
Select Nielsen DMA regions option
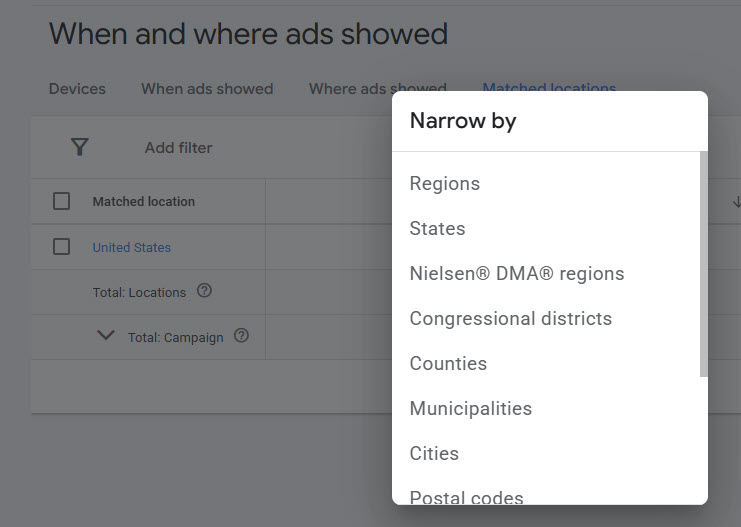(516, 273)
